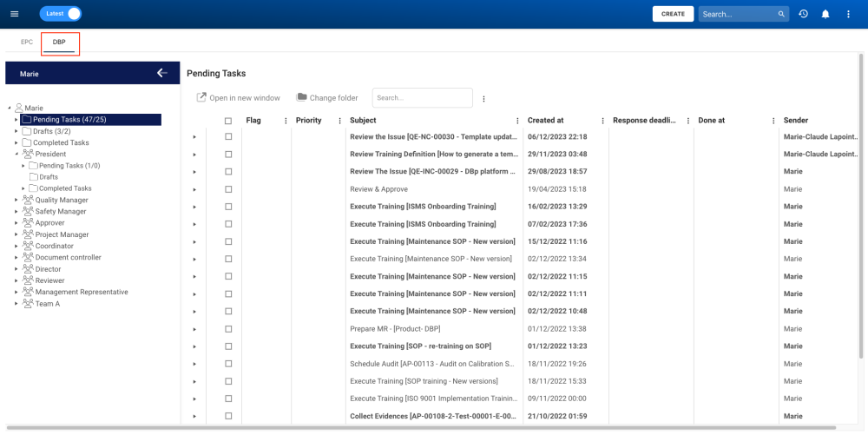Expand the Review The Issue QE-INC-00029 row
The height and width of the screenshot is (435, 868).
click(194, 172)
